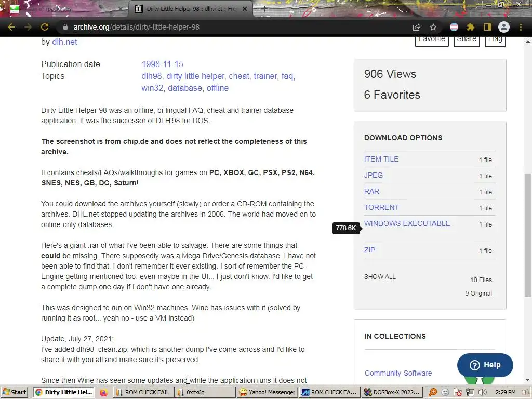Click the page scrollbar down arrow

pos(528,380)
